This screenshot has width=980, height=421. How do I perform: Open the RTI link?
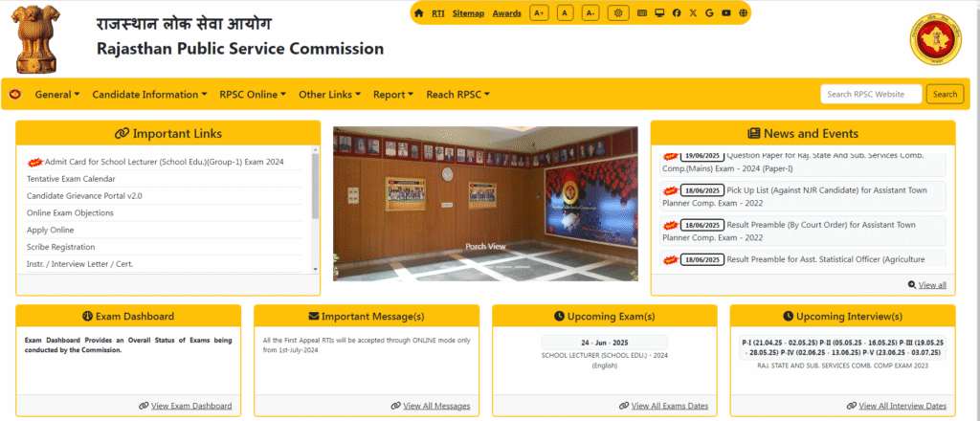tap(438, 13)
